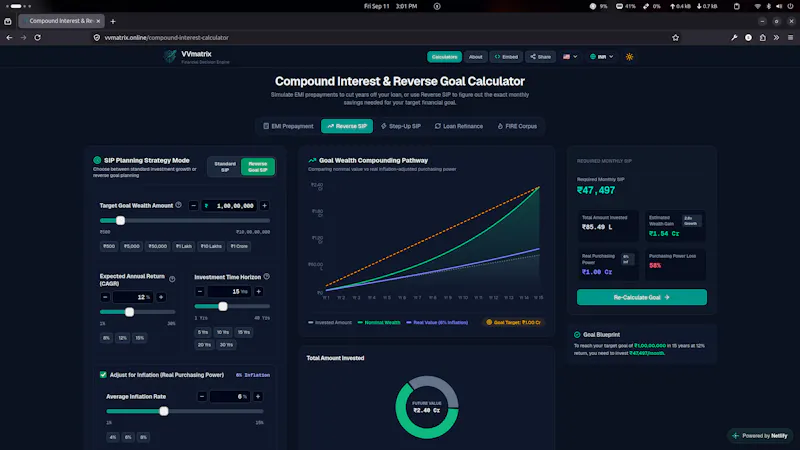Click the Goal Blueprint check icon

point(577,335)
